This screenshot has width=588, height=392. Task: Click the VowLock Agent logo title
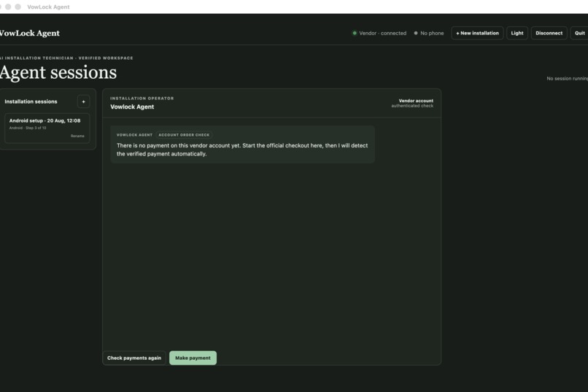coord(30,33)
